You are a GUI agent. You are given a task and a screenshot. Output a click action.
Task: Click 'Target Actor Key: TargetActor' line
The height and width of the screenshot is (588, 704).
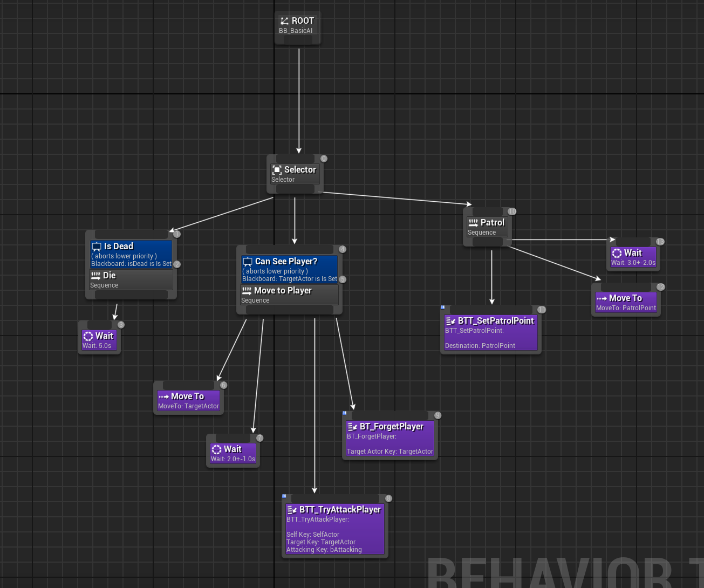click(390, 452)
